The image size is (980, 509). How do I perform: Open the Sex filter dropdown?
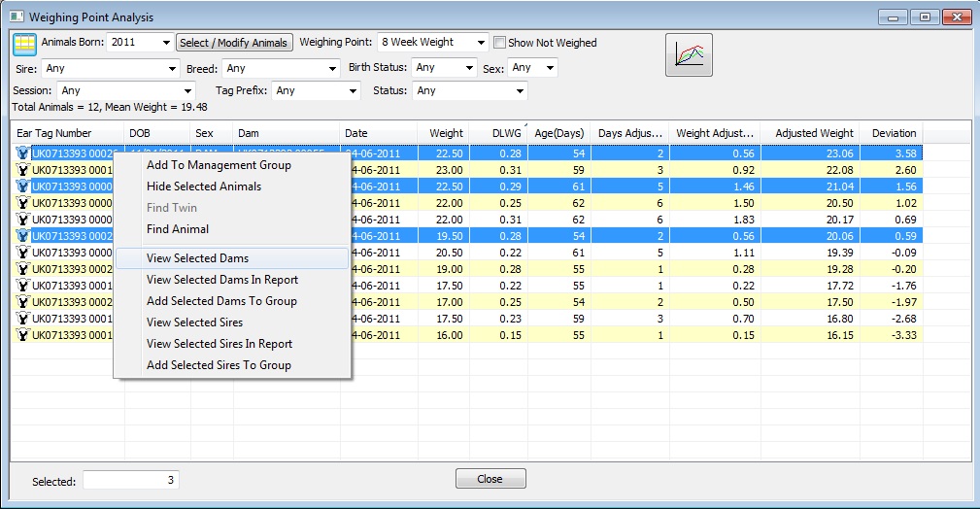[550, 68]
